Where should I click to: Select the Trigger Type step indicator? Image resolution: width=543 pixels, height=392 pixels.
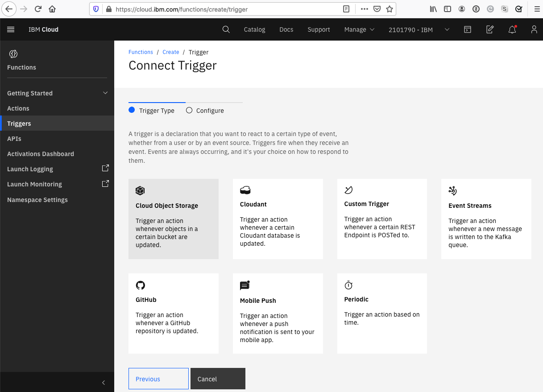152,111
